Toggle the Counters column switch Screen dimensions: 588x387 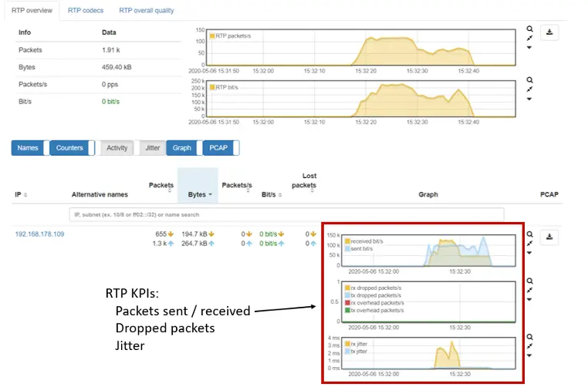coord(72,148)
